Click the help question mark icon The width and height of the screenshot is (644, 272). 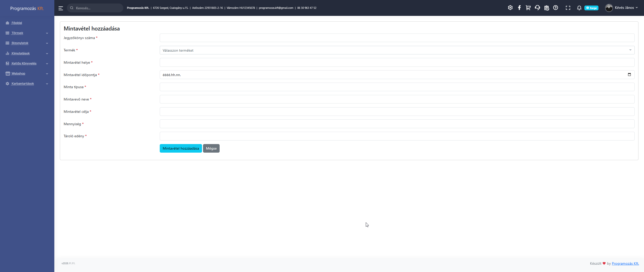[x=555, y=8]
